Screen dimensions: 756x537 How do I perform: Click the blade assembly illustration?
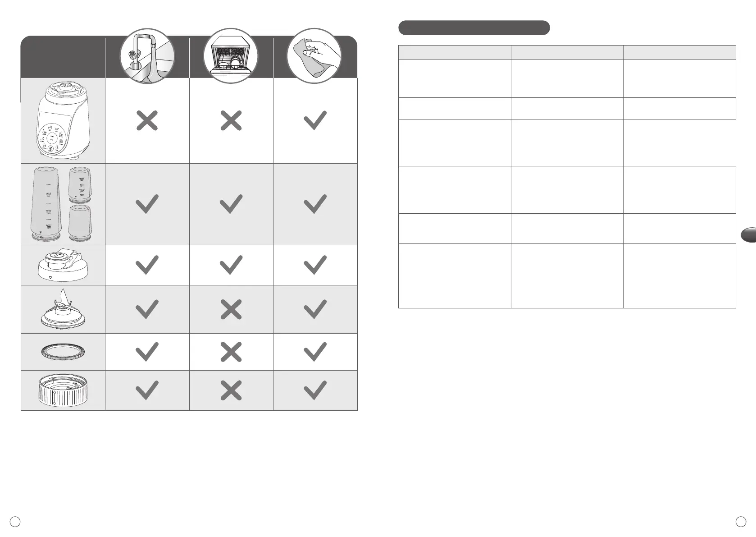pos(63,309)
